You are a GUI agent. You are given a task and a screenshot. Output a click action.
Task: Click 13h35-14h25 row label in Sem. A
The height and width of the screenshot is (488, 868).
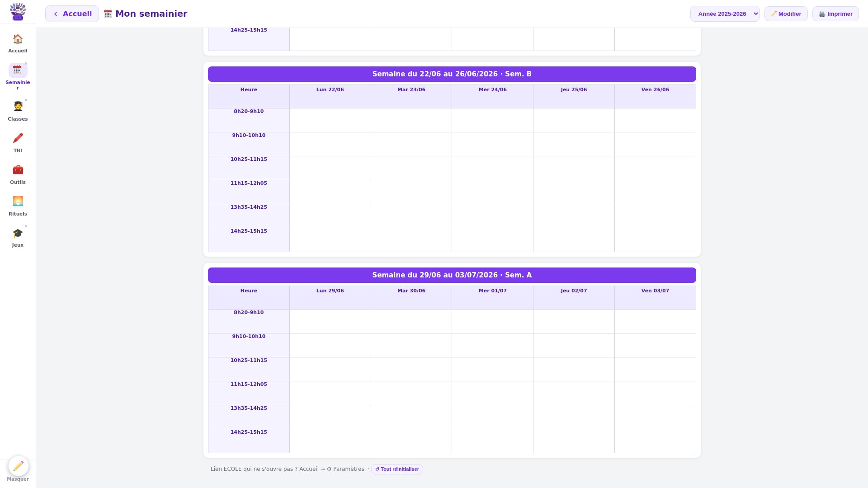tap(249, 417)
